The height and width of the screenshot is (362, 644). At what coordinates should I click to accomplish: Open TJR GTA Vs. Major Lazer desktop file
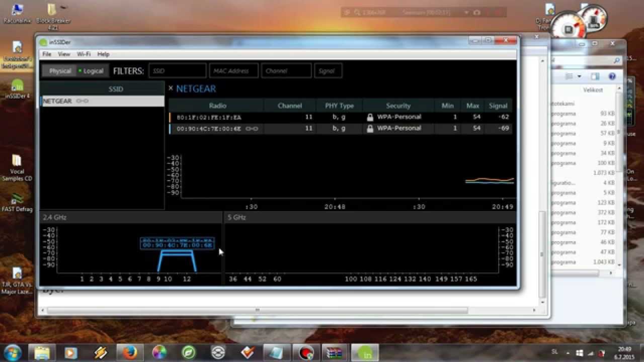(x=17, y=281)
